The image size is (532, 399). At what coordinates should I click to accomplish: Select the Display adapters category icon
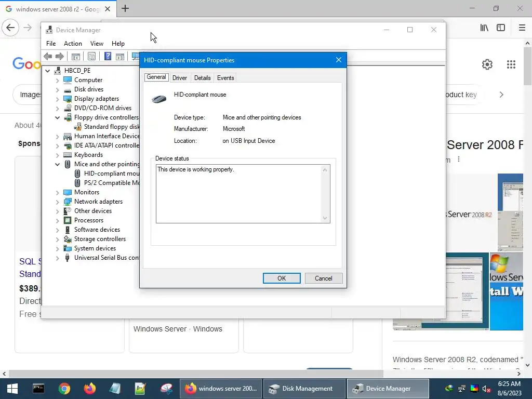click(68, 99)
